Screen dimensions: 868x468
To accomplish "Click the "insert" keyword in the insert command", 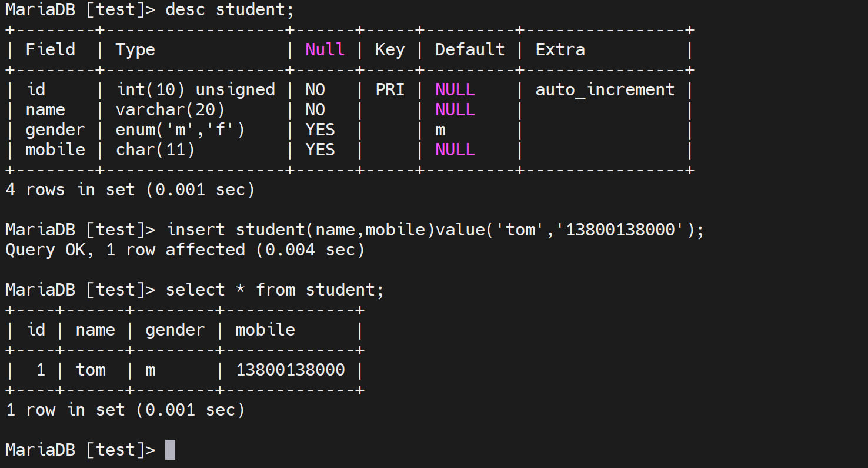I will tap(195, 230).
